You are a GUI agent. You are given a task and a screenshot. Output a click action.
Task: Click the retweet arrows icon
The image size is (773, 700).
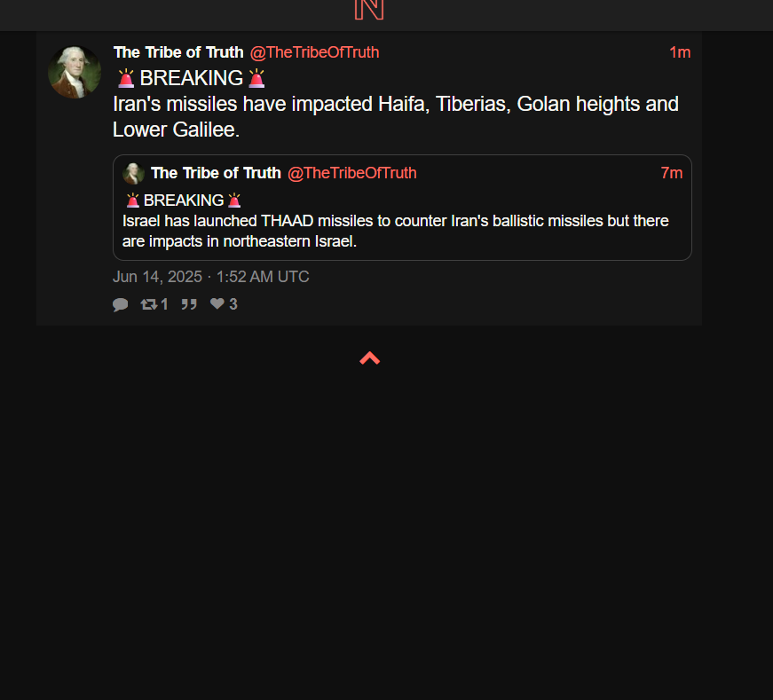[x=148, y=304]
